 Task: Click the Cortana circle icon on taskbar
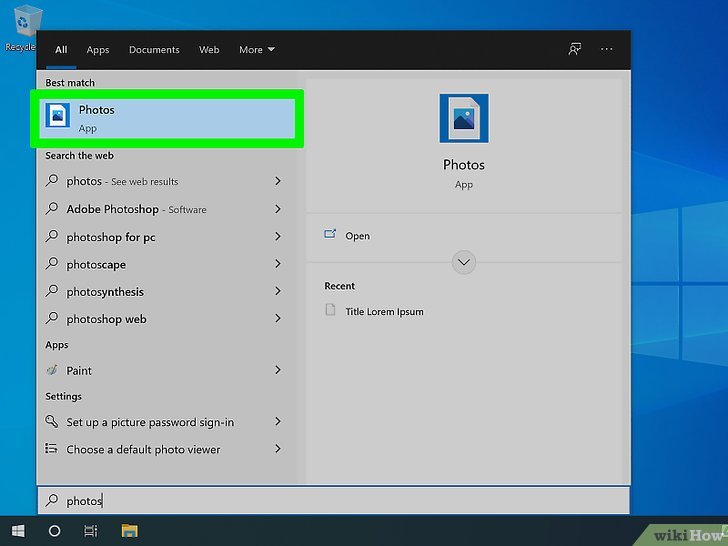coord(54,530)
